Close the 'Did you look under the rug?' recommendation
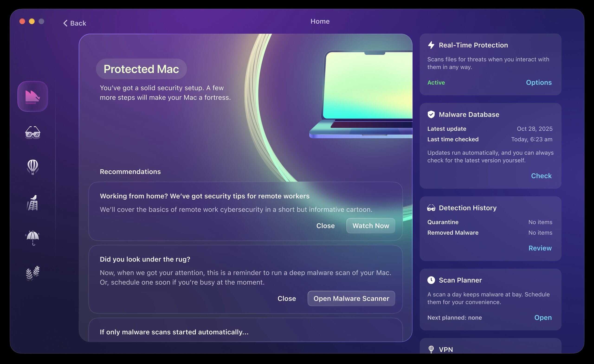This screenshot has height=364, width=594. pyautogui.click(x=287, y=298)
